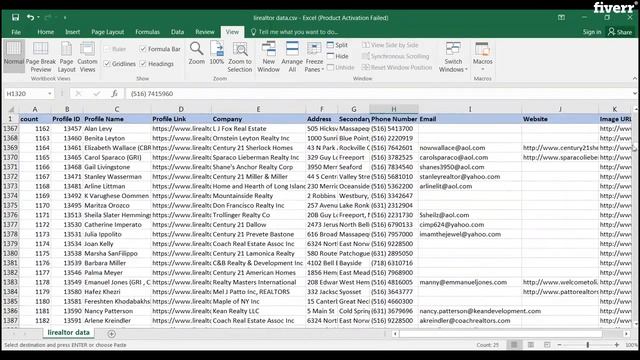The width and height of the screenshot is (640, 360).
Task: Expand the formula bar
Action: 635,93
